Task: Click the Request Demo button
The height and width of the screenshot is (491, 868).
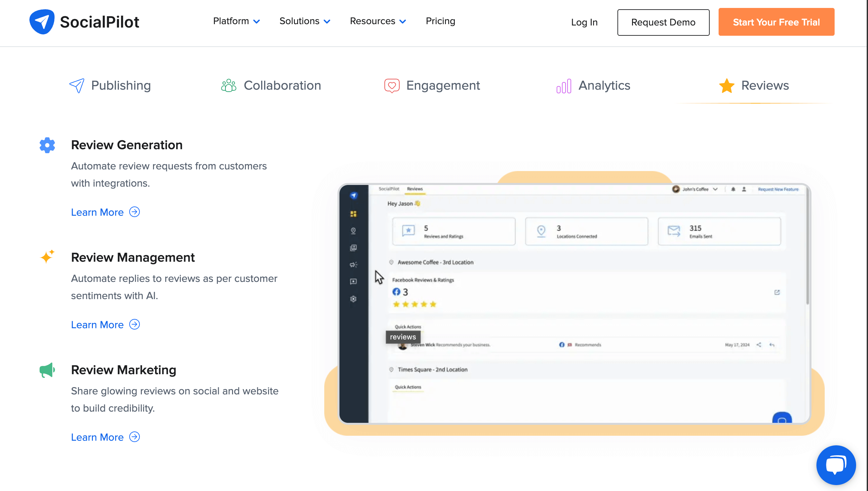Action: pos(663,22)
